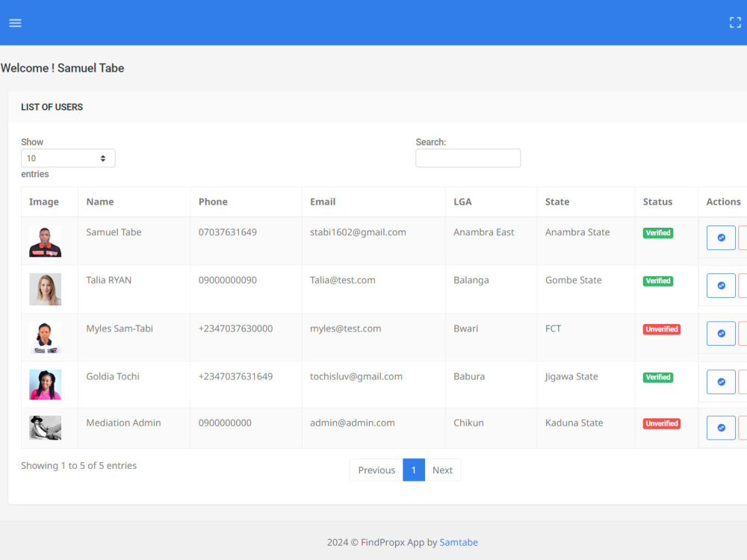Open Mediation Admin's profile photo

(46, 428)
